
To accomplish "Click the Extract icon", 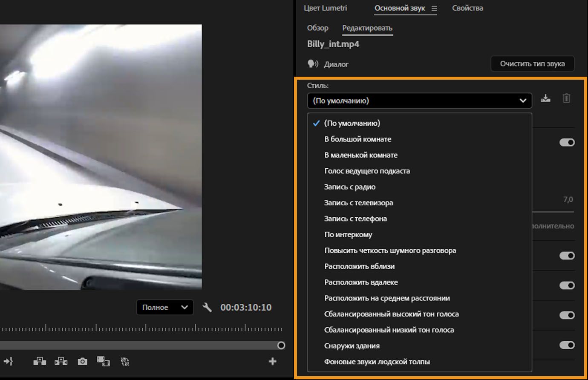I will click(x=61, y=361).
